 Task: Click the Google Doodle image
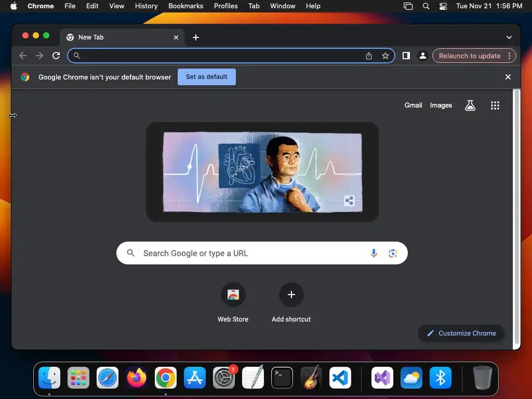coord(262,172)
